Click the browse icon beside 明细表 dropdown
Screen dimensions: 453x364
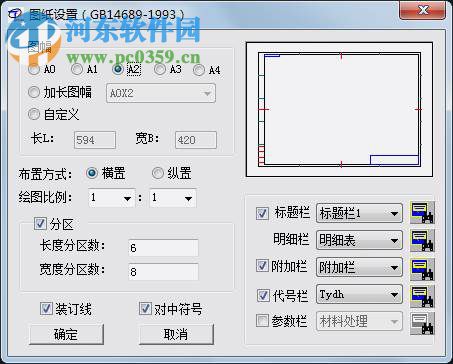click(422, 240)
